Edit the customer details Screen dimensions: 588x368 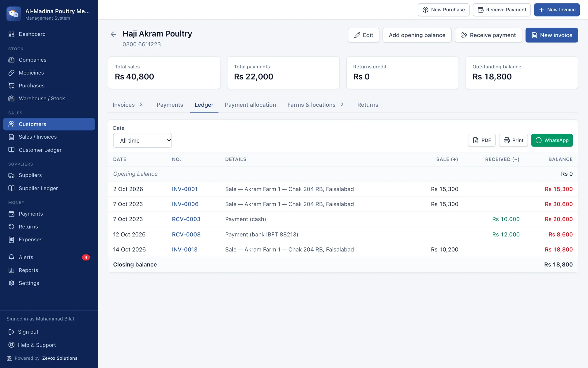click(x=364, y=35)
